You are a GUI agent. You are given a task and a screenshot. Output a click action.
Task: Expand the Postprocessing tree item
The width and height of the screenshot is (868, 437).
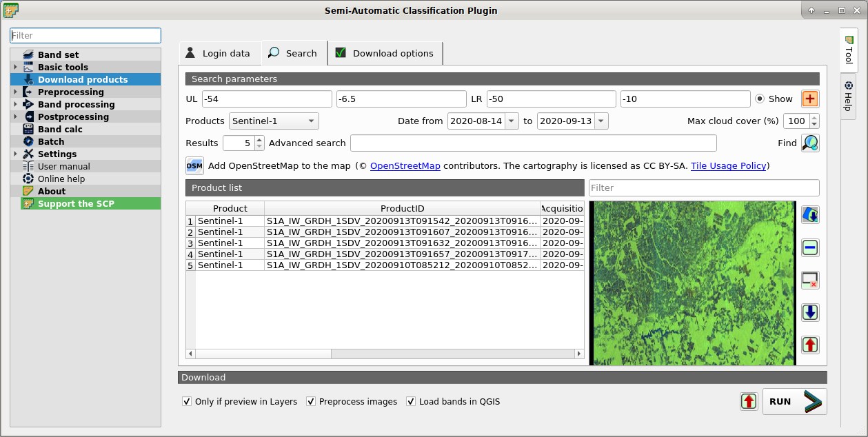16,116
